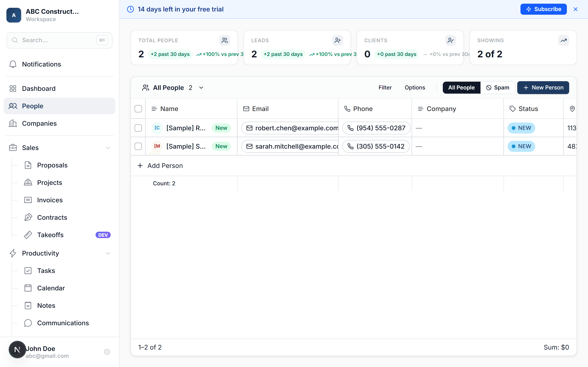Click the Subscribe button

[543, 9]
